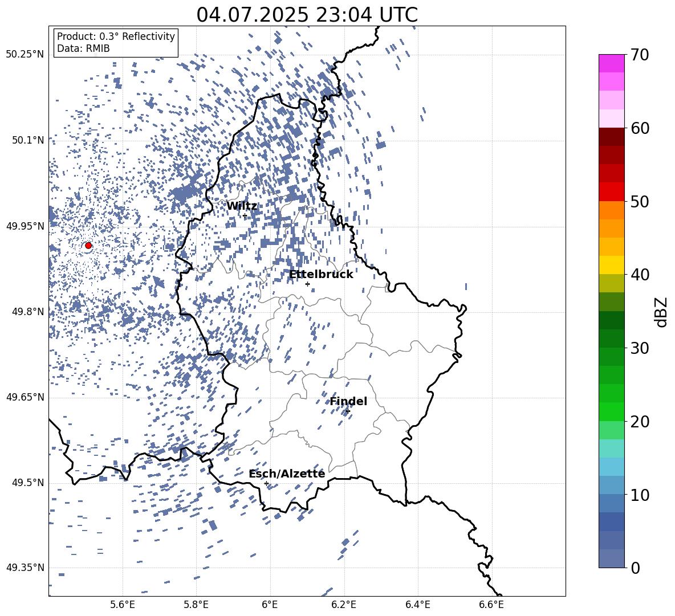Click the 49.5°N latitude label
Viewport: 675px width, 616px height.
tap(29, 483)
